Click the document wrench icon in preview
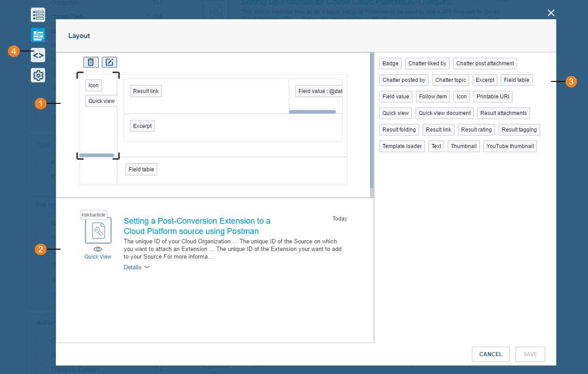Screen dimensions: 588x374 coord(98,230)
